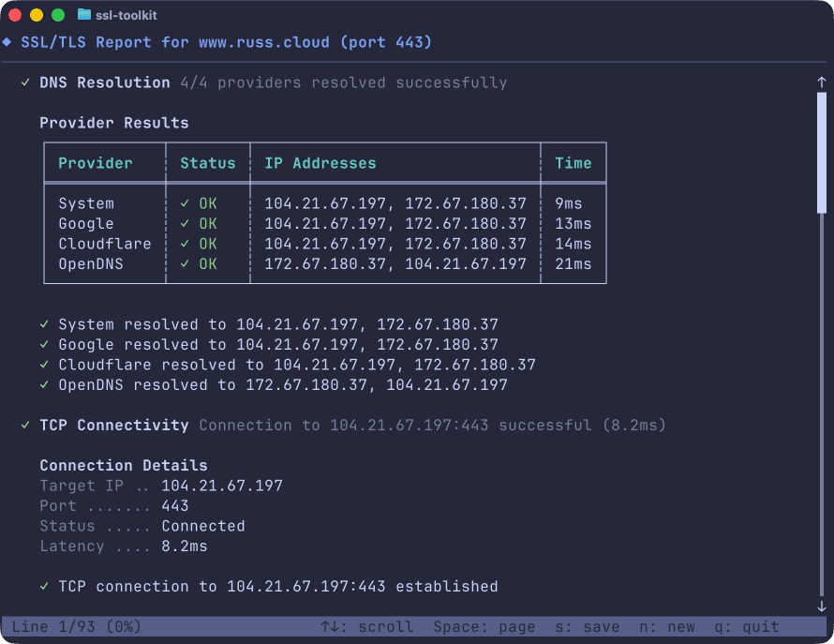Select the IP Addresses column header
The width and height of the screenshot is (834, 644).
(320, 163)
